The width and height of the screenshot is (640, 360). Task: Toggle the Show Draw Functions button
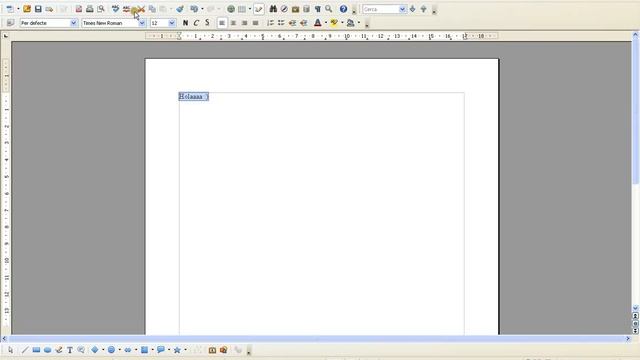pyautogui.click(x=259, y=9)
